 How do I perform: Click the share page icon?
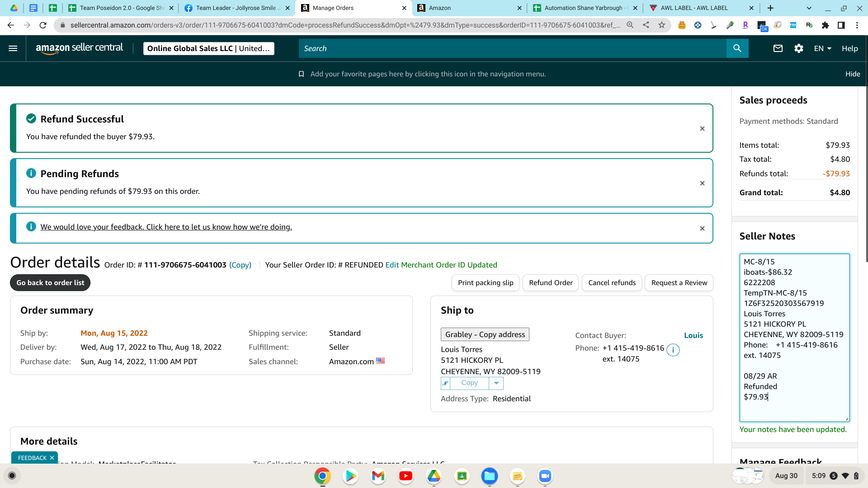[646, 25]
